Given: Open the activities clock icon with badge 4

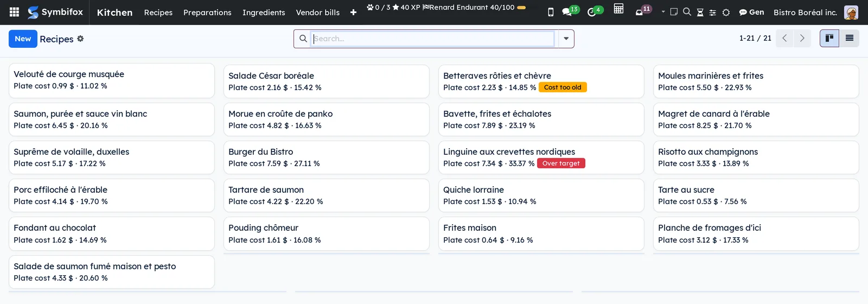Looking at the screenshot, I should click(x=595, y=11).
